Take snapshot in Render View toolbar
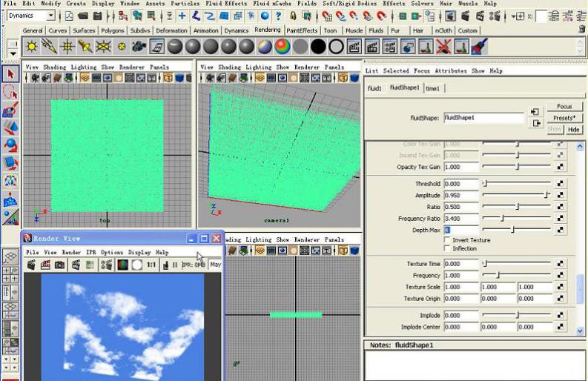 [59, 265]
